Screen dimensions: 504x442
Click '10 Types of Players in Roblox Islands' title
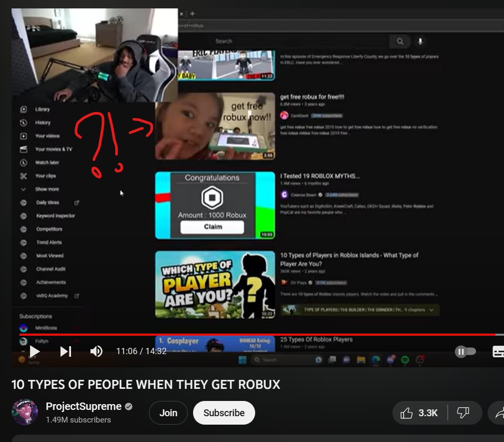[349, 259]
